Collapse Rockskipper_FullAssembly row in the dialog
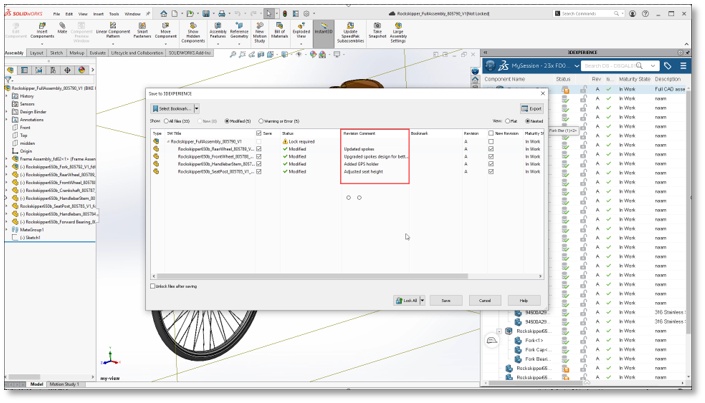705x403 pixels. pos(169,142)
